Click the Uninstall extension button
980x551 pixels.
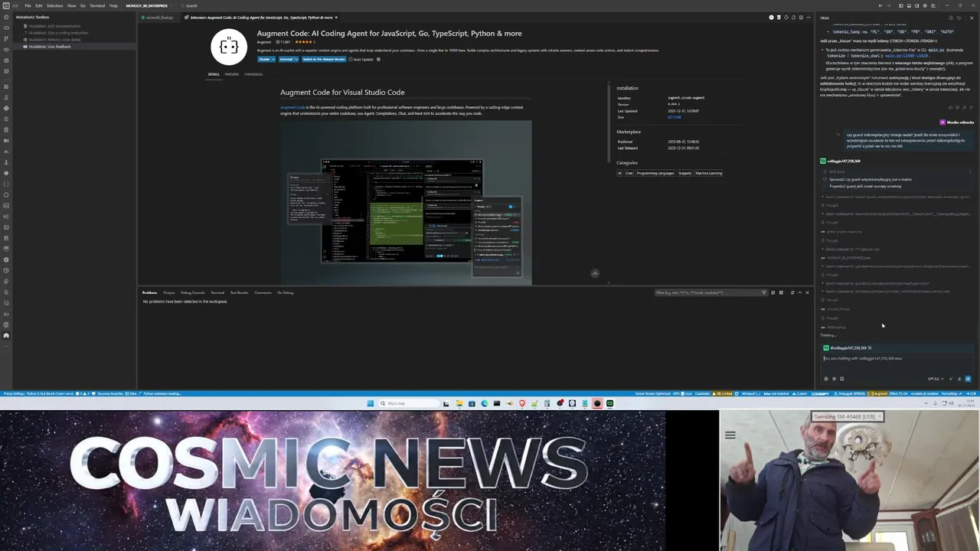tap(286, 59)
